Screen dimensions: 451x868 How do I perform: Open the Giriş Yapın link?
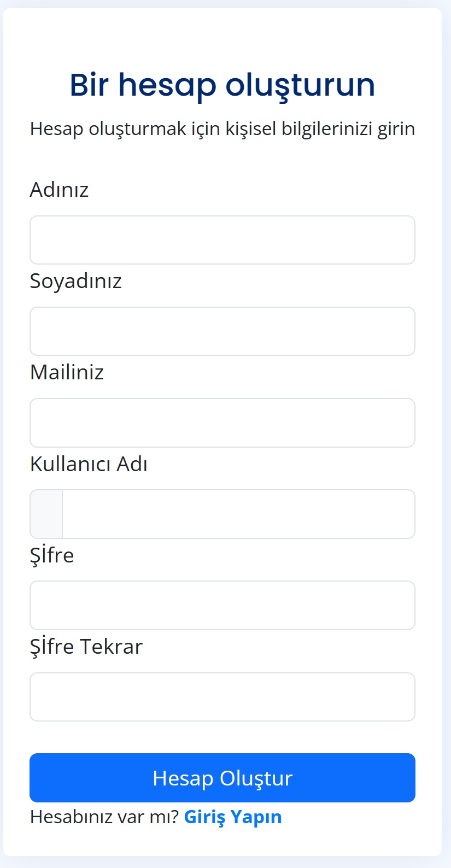tap(233, 817)
